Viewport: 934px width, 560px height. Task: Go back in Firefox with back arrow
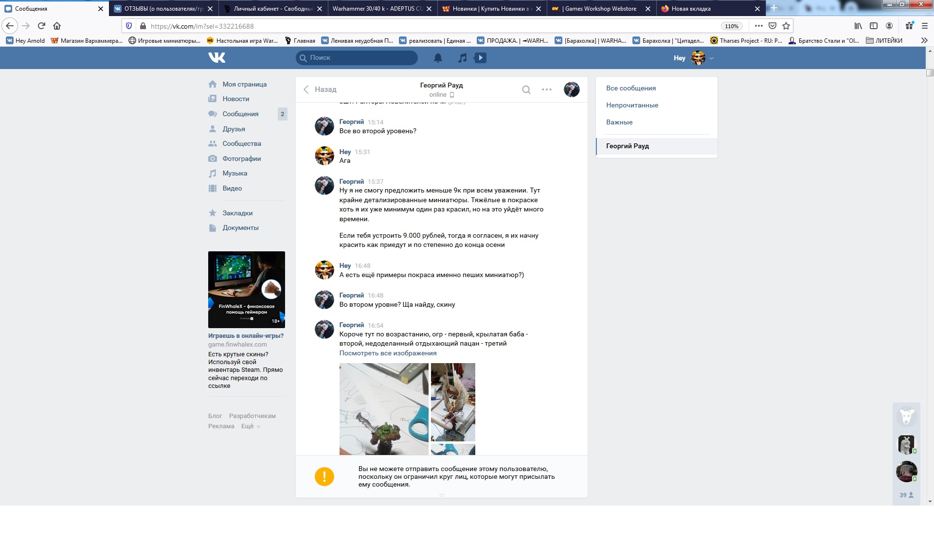[x=10, y=26]
